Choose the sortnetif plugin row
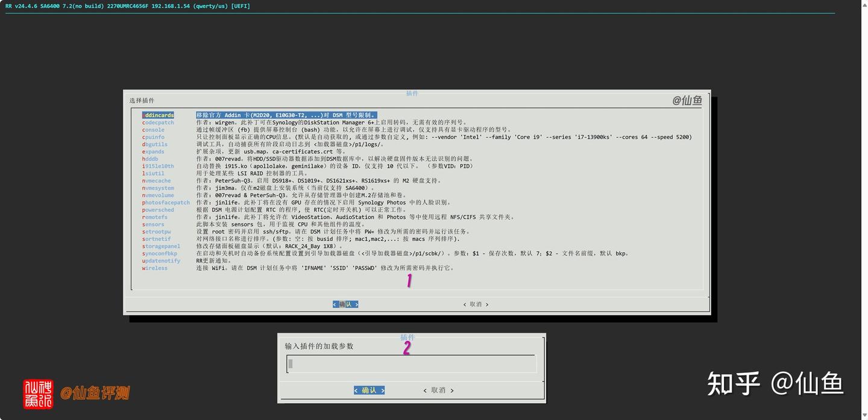The image size is (868, 420). pos(301,239)
